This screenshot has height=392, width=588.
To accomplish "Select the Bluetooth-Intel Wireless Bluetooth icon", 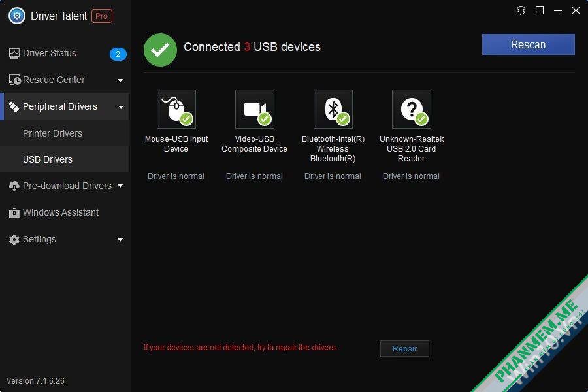I will click(x=333, y=109).
